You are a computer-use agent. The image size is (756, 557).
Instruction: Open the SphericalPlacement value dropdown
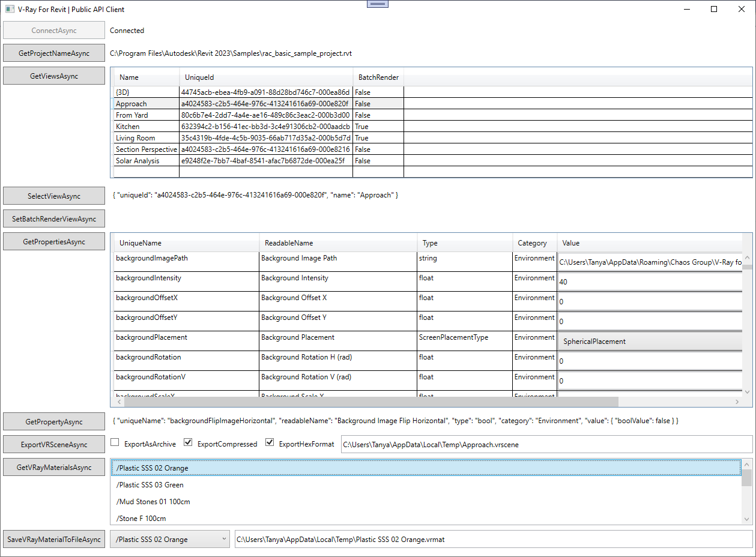click(650, 342)
